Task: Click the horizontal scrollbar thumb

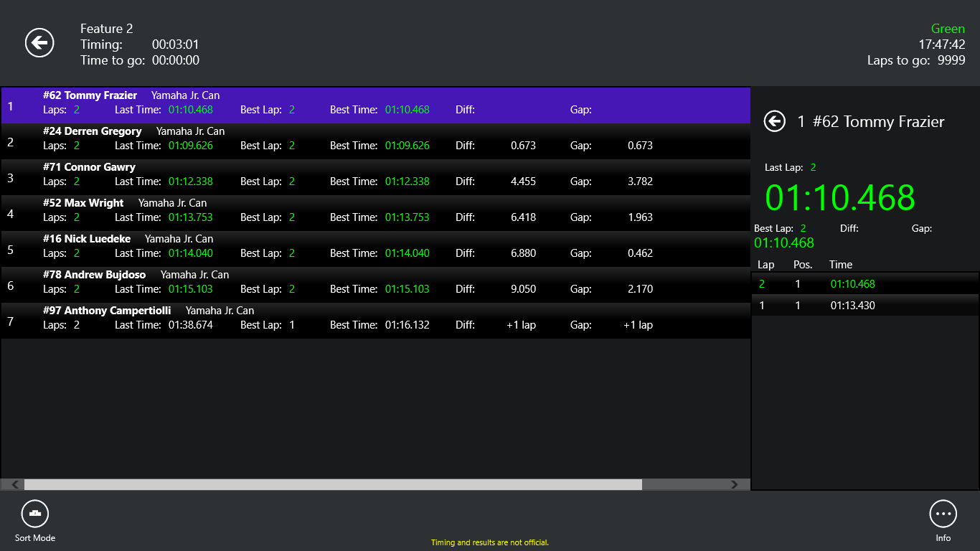Action: 334,484
